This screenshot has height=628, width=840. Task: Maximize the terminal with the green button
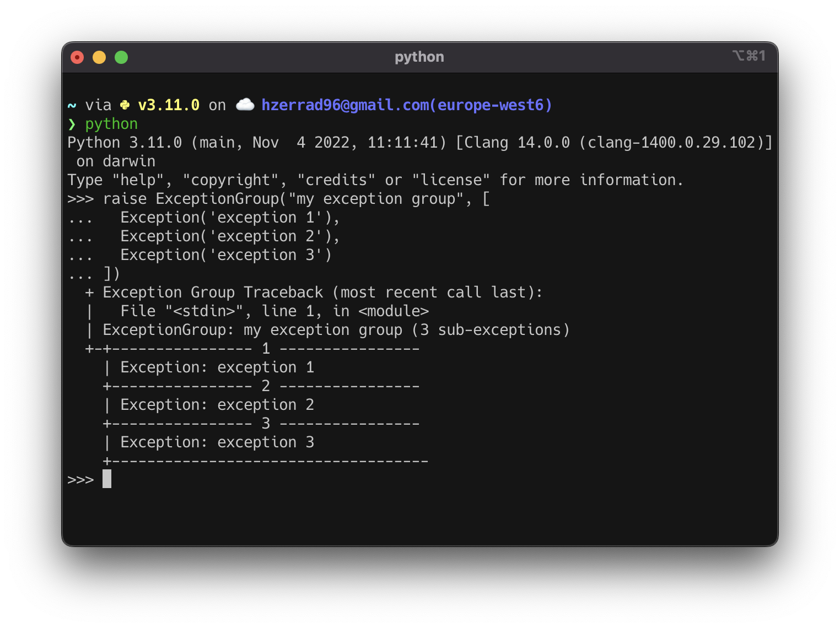coord(121,57)
